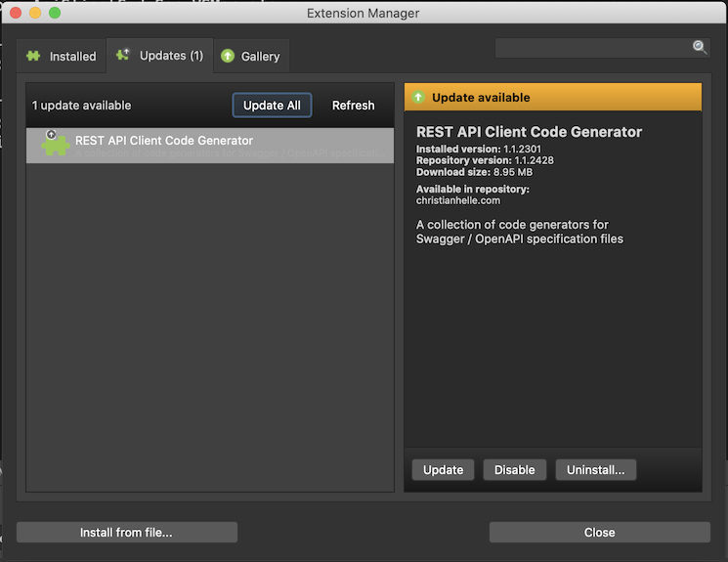Viewport: 728px width, 562px height.
Task: Click the green zoom window button
Action: point(55,13)
